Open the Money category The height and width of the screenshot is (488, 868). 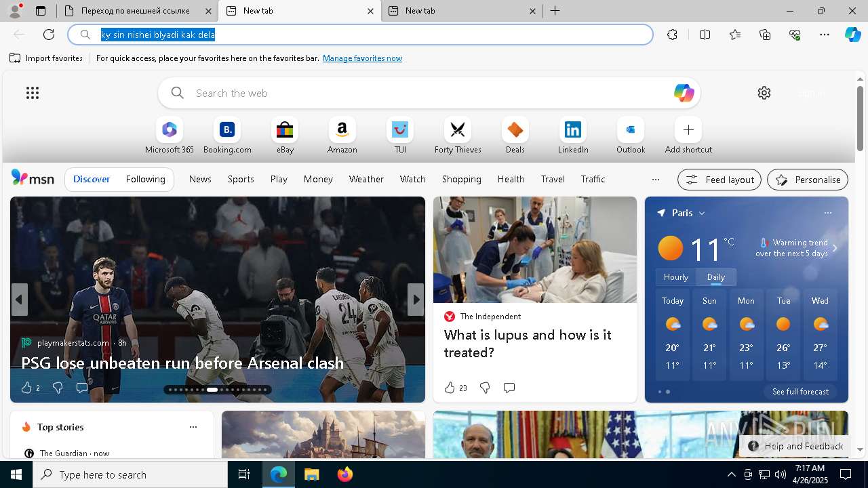pos(318,179)
